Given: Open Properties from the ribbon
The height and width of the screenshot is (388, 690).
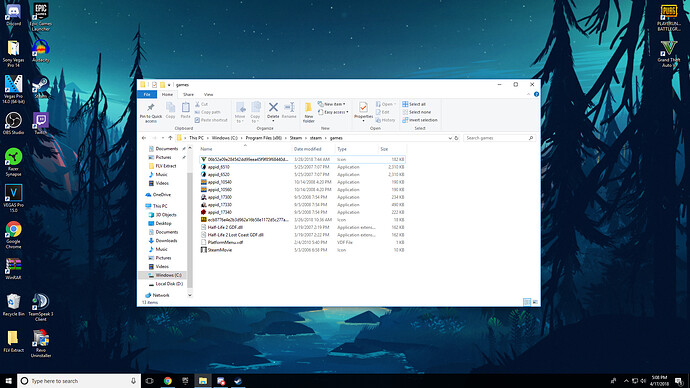Looking at the screenshot, I should pos(363,111).
